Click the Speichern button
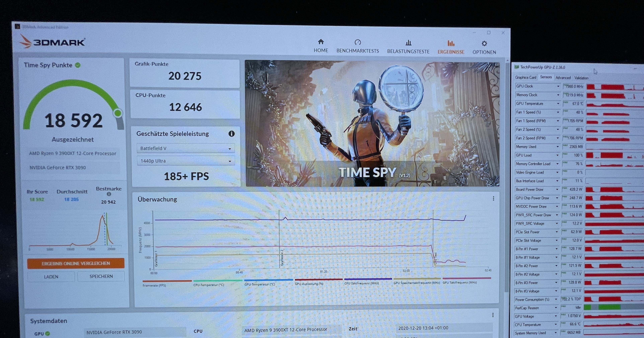Screen dimensions: 644x338 coord(101,276)
